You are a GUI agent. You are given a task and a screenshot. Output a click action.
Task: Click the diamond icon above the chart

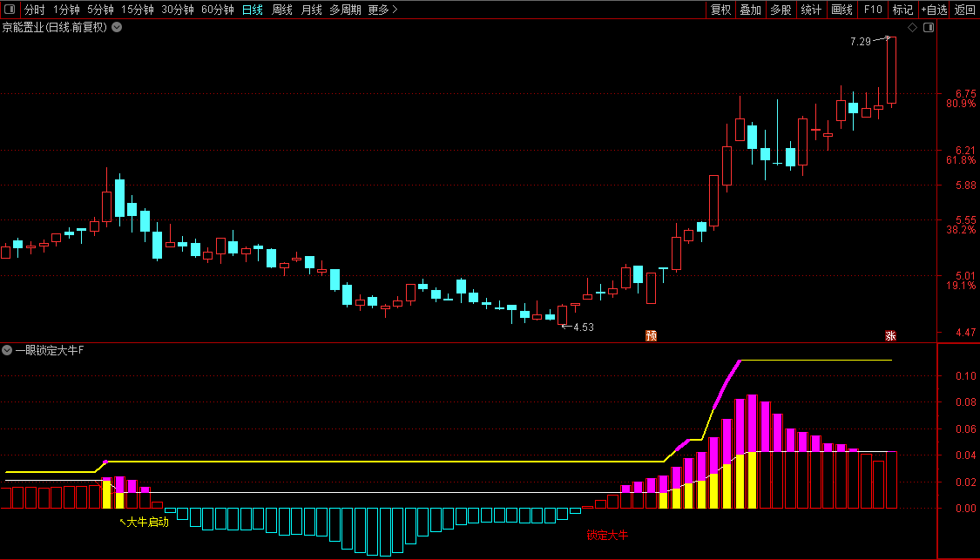click(913, 28)
